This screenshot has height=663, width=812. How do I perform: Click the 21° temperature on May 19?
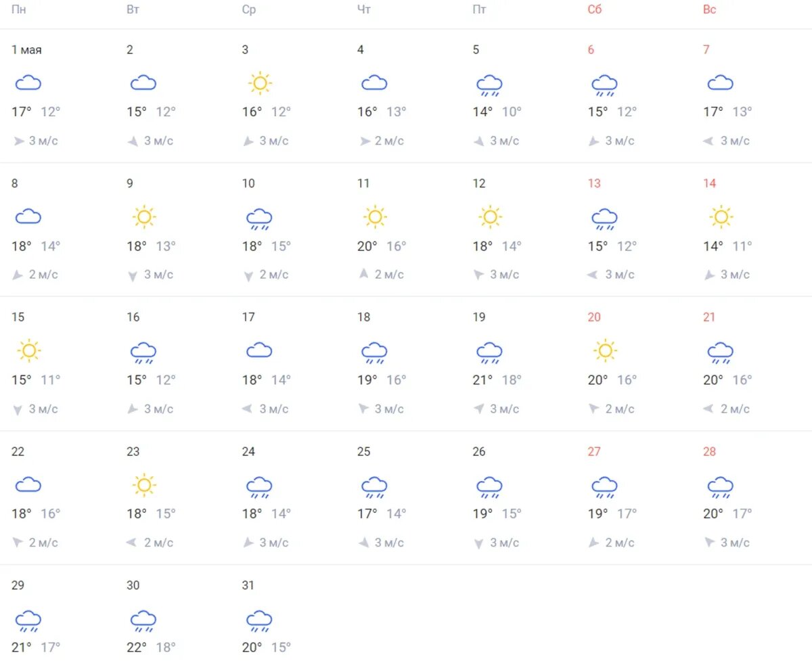tap(482, 380)
